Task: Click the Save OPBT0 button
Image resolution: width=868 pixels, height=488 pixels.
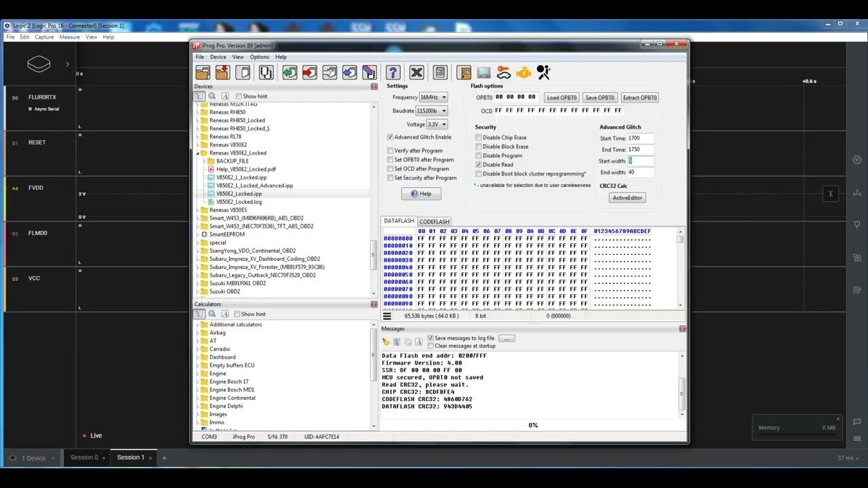Action: pos(599,98)
